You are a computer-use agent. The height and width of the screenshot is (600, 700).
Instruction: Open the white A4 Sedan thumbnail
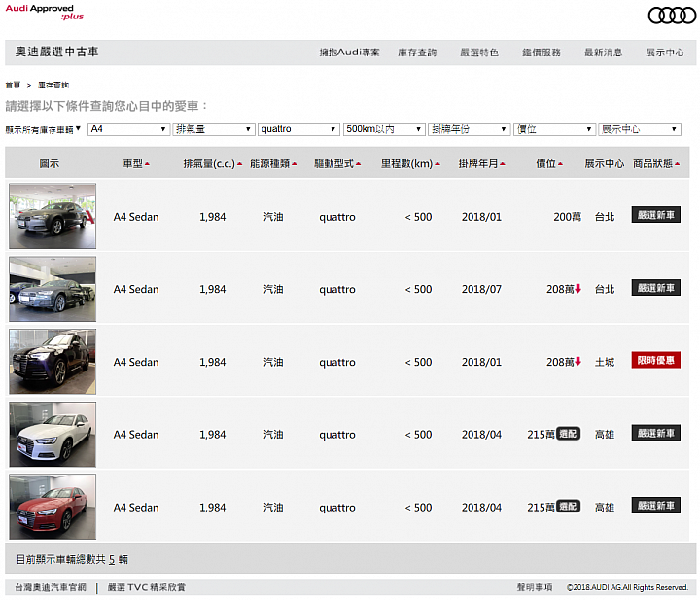52,435
